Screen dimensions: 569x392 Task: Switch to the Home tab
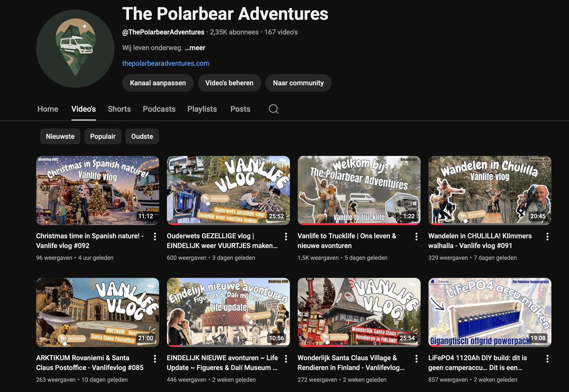point(48,109)
